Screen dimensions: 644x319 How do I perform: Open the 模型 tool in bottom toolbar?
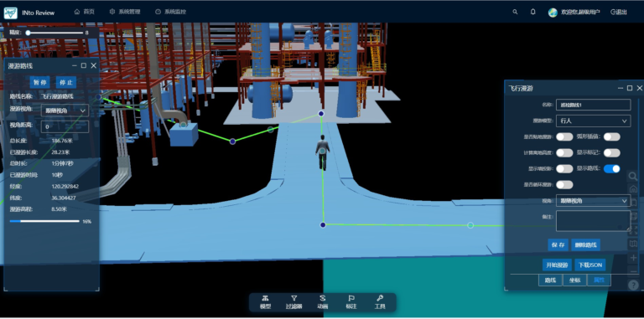point(265,301)
